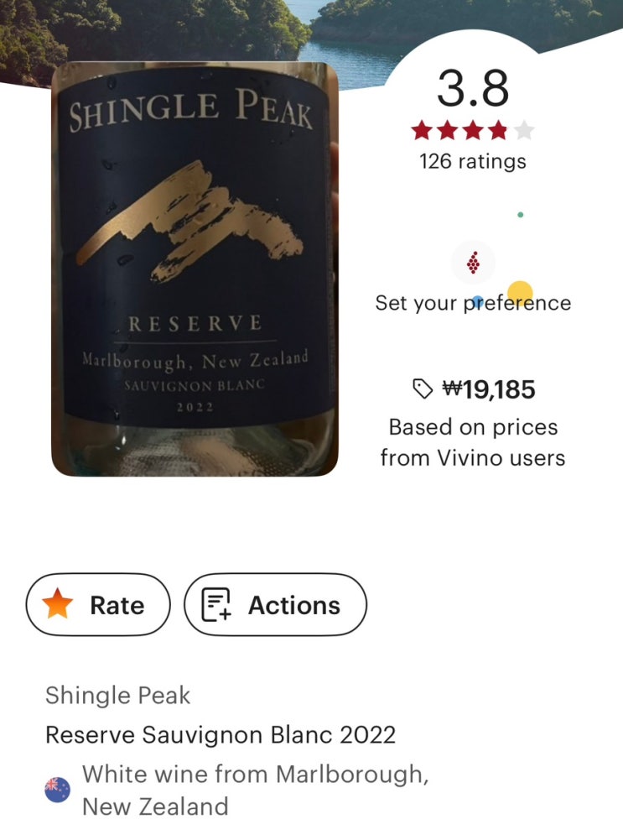Click the grey fifth rating star
The width and height of the screenshot is (623, 840).
[524, 131]
